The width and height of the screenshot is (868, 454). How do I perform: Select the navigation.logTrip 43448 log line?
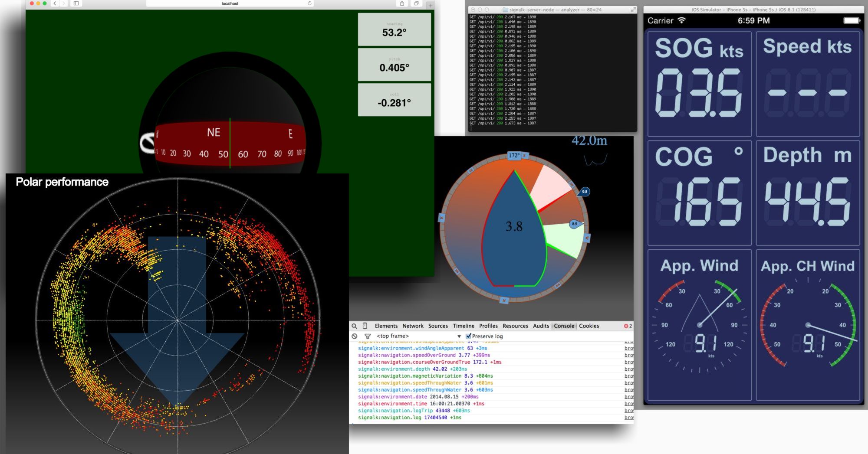490,411
